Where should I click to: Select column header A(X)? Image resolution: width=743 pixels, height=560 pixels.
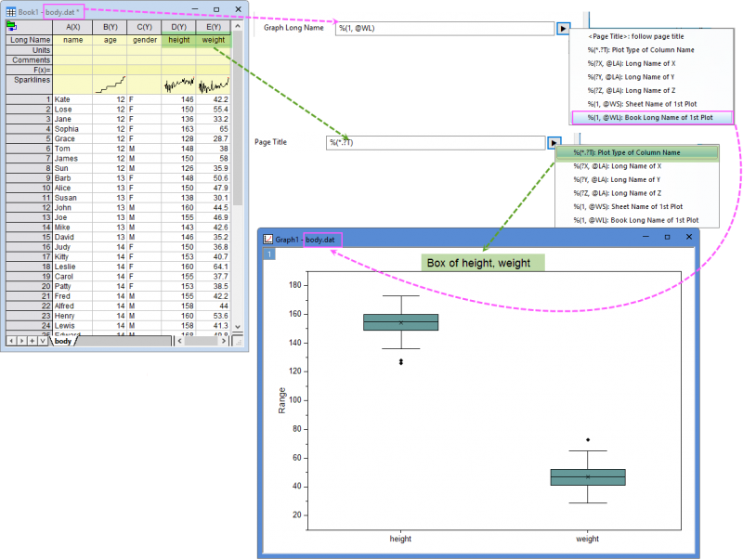point(72,27)
